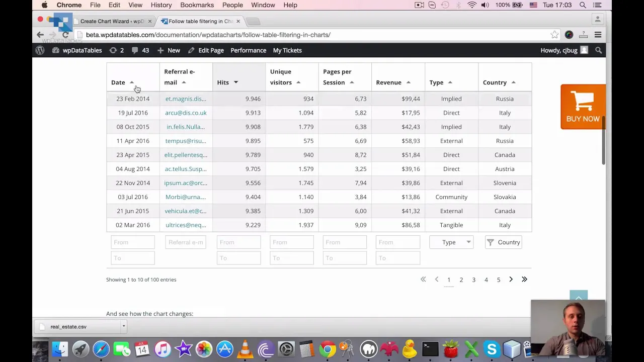Go to the previous page with the left chevron
This screenshot has height=362, width=644.
pos(436,280)
